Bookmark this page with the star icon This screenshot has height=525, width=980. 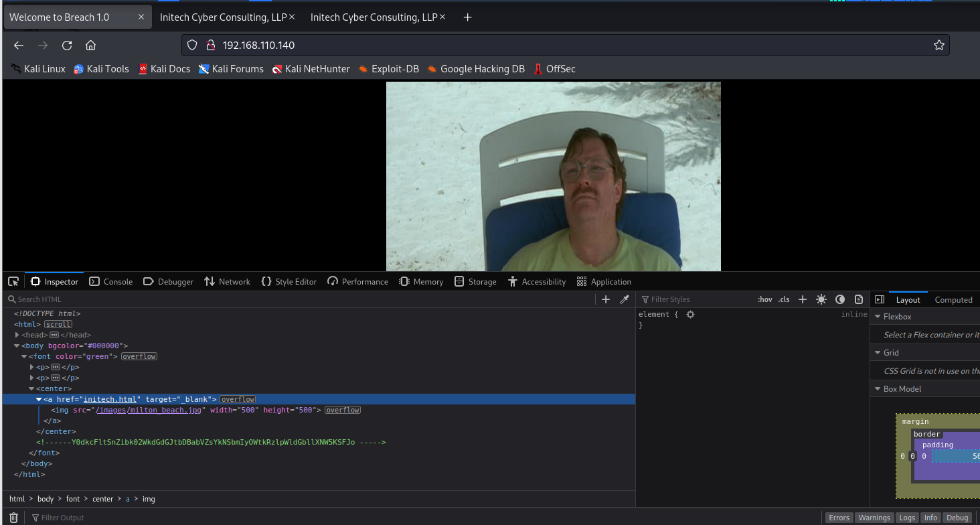pos(938,45)
